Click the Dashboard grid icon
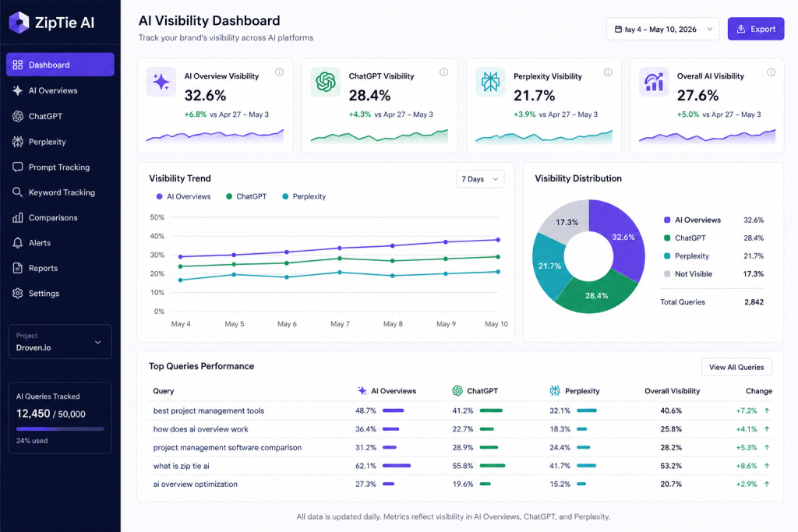Image resolution: width=798 pixels, height=532 pixels. 18,65
